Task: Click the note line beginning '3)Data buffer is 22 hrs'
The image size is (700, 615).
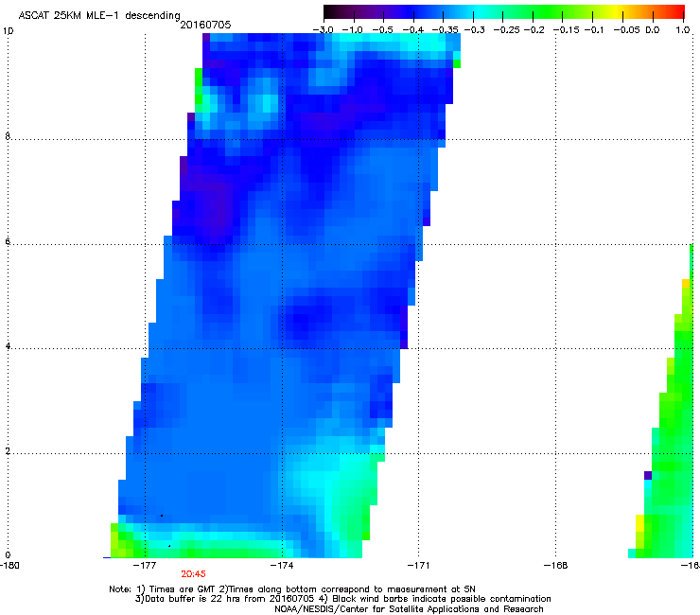Action: [342, 599]
